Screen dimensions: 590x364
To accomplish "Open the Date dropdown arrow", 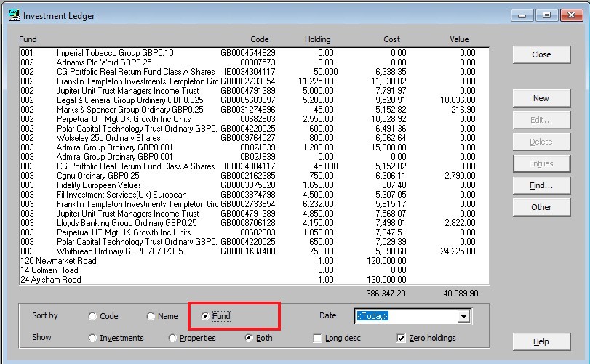I will point(463,316).
